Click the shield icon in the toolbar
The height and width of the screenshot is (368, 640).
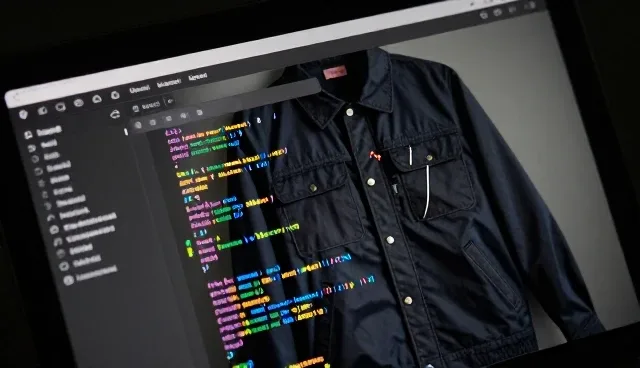tap(23, 115)
